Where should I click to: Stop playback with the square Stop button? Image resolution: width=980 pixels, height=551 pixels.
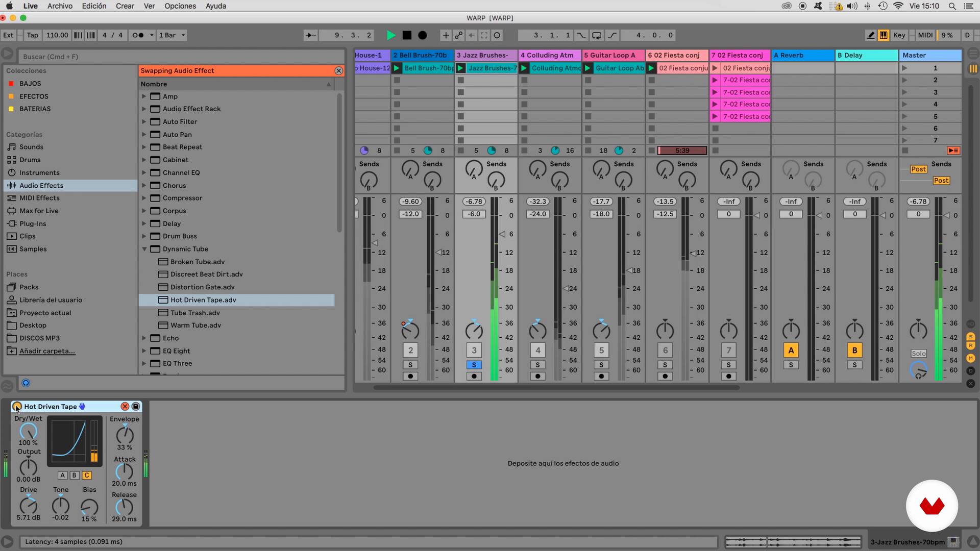407,35
